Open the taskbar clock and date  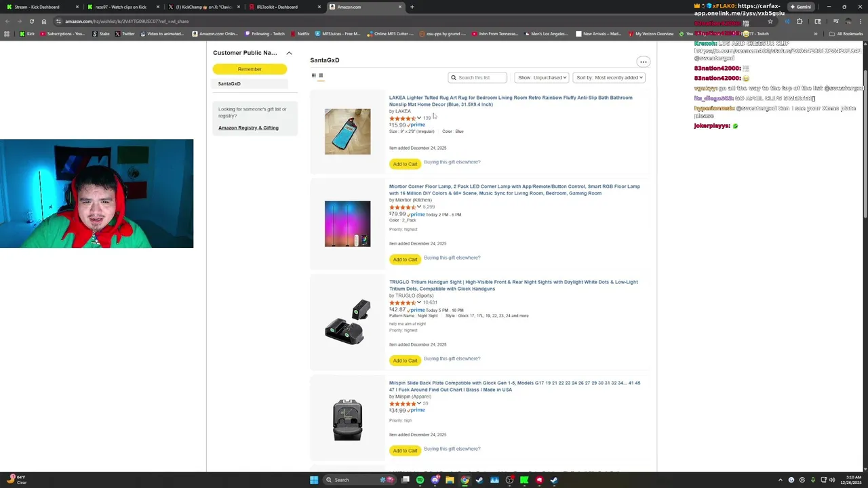[x=851, y=480]
